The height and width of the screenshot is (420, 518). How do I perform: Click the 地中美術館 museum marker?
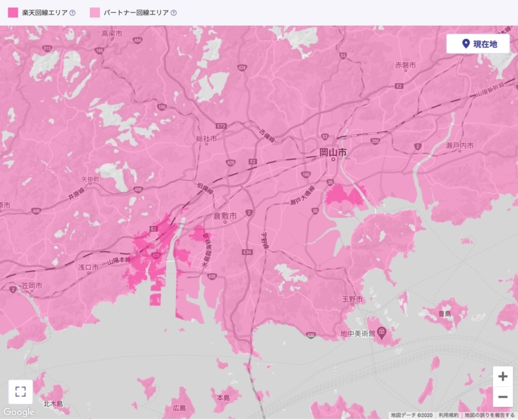(x=381, y=333)
